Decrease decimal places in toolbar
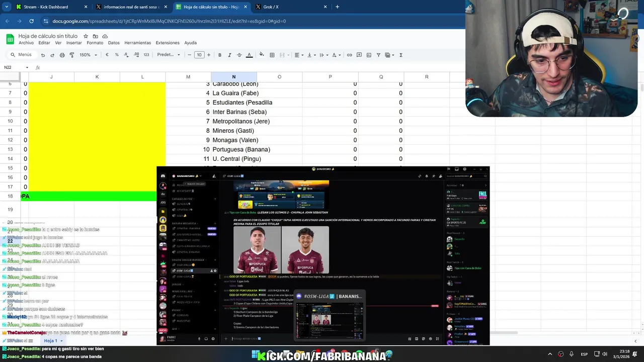The width and height of the screenshot is (644, 362). 126,55
